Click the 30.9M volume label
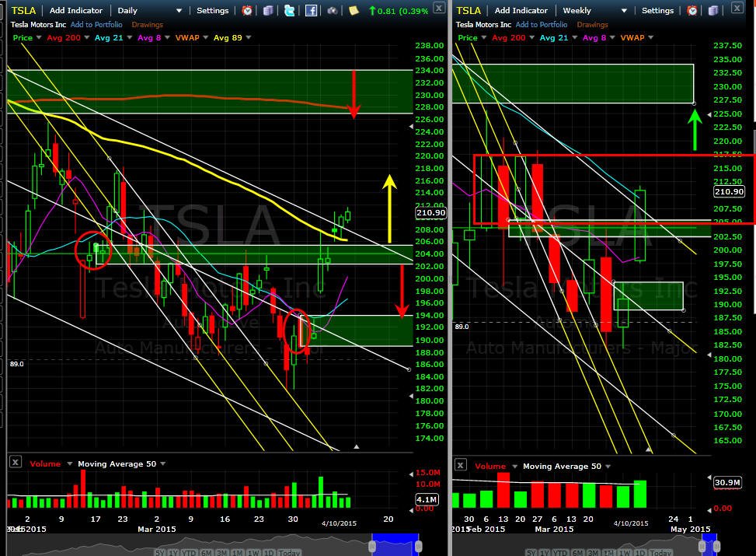The width and height of the screenshot is (756, 556). pyautogui.click(x=727, y=483)
